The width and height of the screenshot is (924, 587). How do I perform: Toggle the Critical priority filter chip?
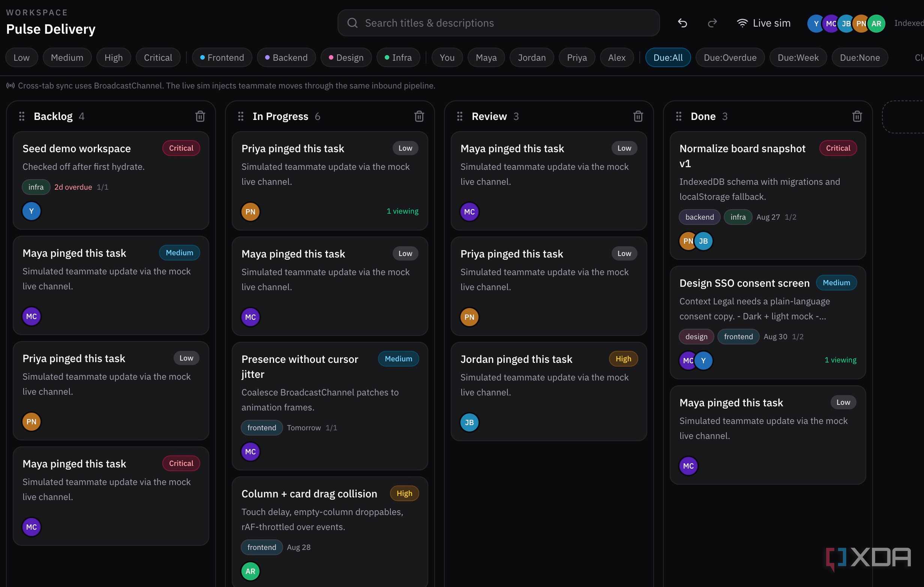click(x=158, y=58)
